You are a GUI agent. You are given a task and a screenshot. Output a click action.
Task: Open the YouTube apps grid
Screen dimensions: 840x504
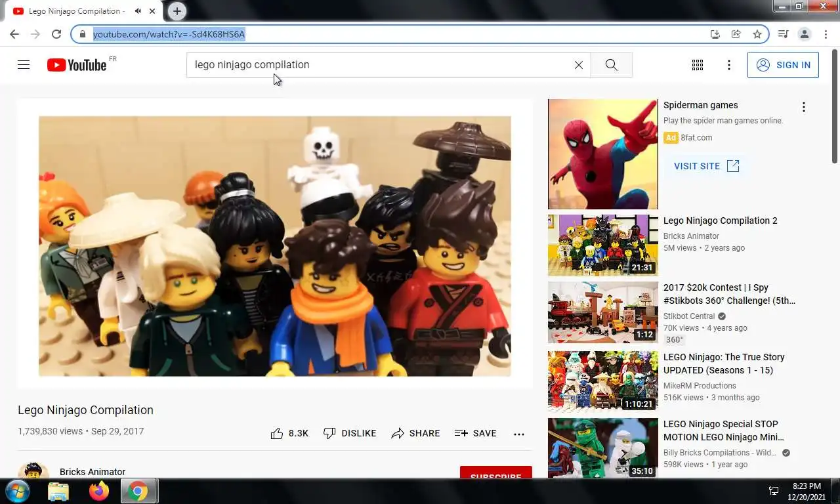[698, 65]
